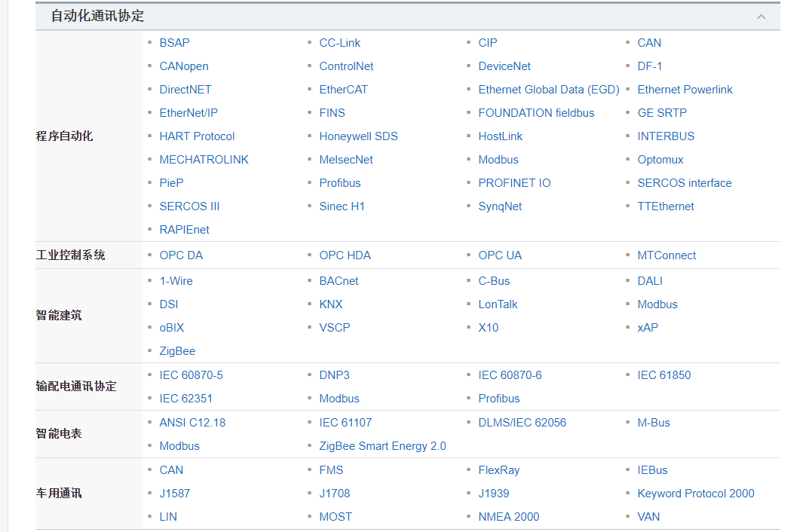Open ZigBee Smart Energy 2.0 link
The image size is (803, 532).
[382, 447]
